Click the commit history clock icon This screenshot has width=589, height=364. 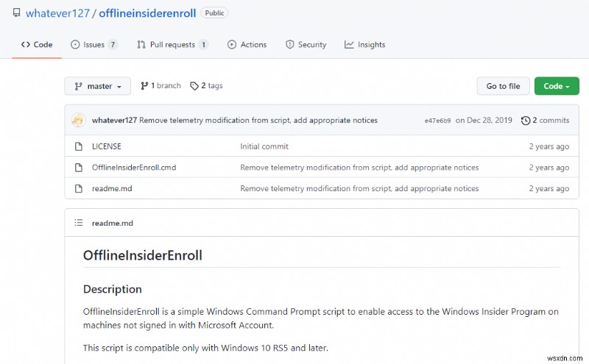point(525,121)
